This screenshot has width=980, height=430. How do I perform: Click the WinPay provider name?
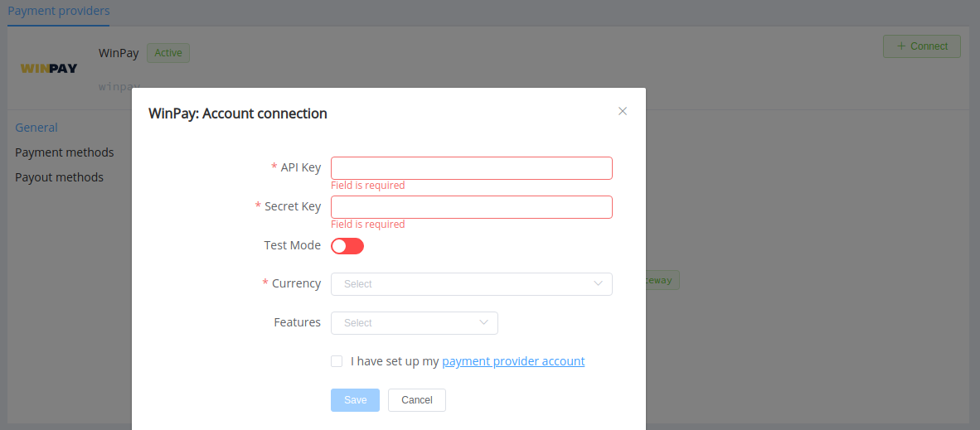click(x=119, y=53)
